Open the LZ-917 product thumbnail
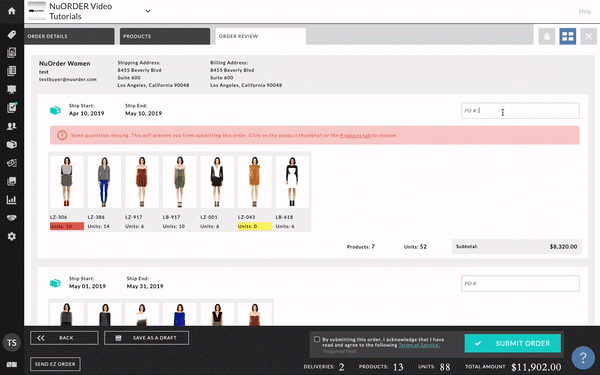 pos(142,182)
